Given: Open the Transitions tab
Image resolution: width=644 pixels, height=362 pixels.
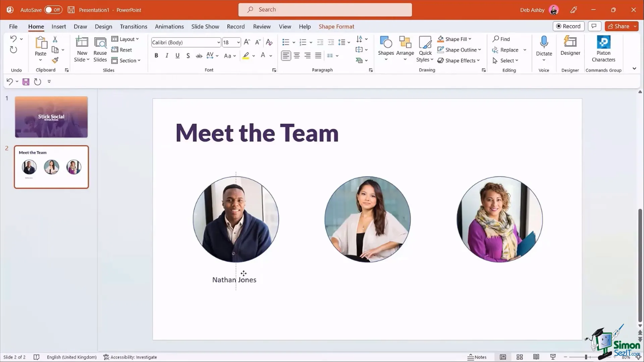Looking at the screenshot, I should click(x=133, y=26).
